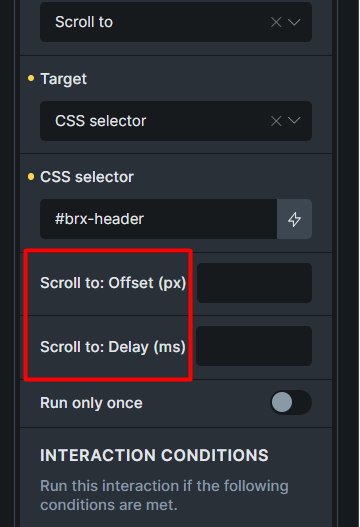This screenshot has width=360, height=527.
Task: Click the Scroll to Offset (px) field
Action: 254,283
